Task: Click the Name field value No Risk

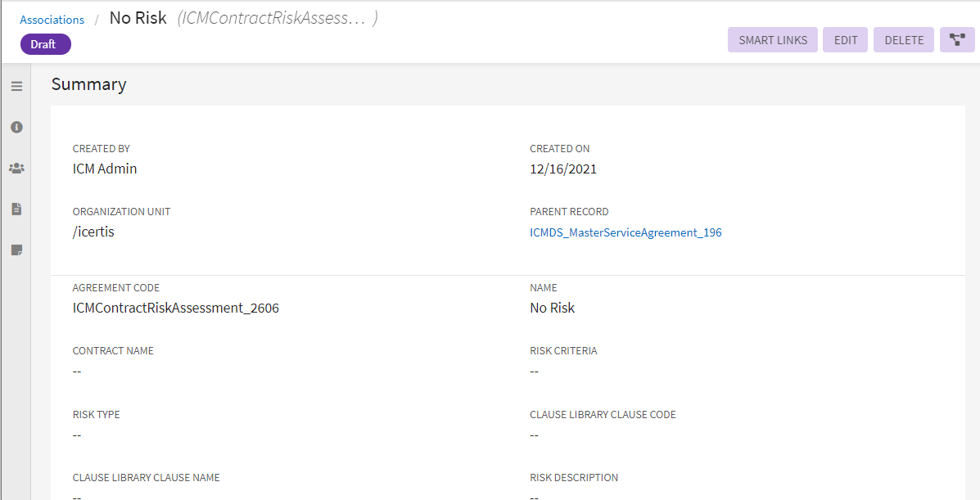Action: 552,309
